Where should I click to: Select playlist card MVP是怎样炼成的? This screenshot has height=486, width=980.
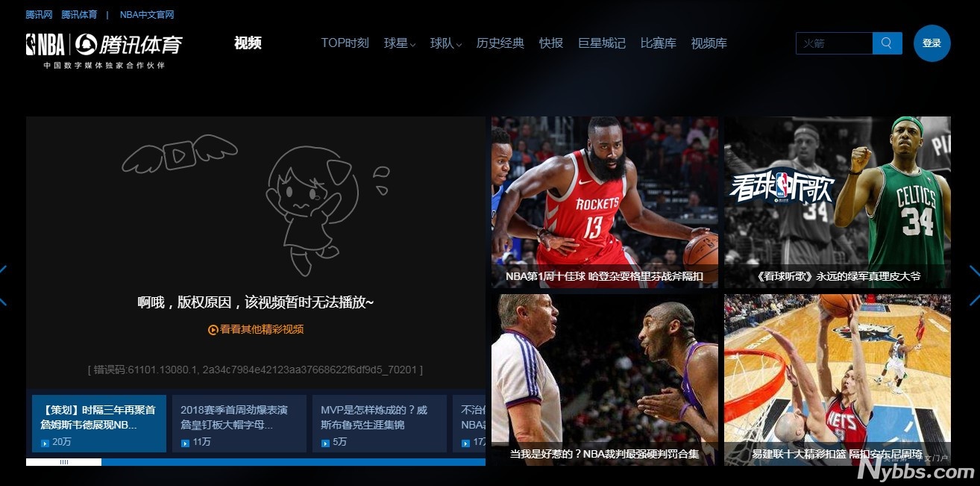(x=380, y=424)
